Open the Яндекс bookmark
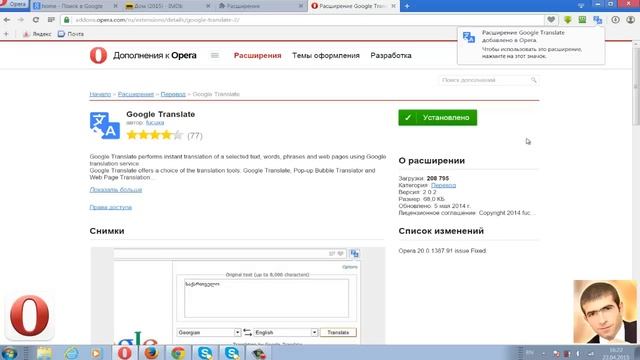This screenshot has height=360, width=640. 37,34
